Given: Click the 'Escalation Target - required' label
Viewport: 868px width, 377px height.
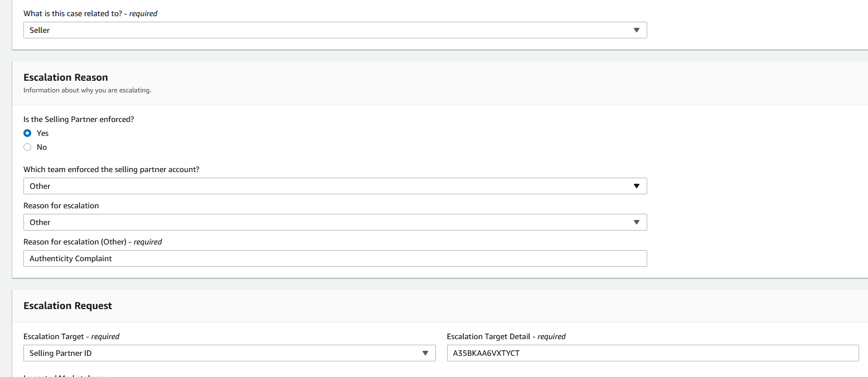Looking at the screenshot, I should click(71, 336).
